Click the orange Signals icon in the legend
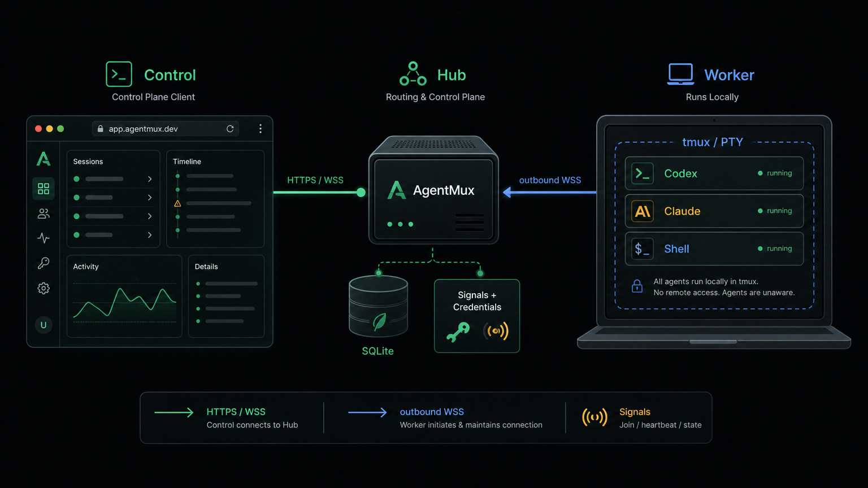 click(x=594, y=417)
